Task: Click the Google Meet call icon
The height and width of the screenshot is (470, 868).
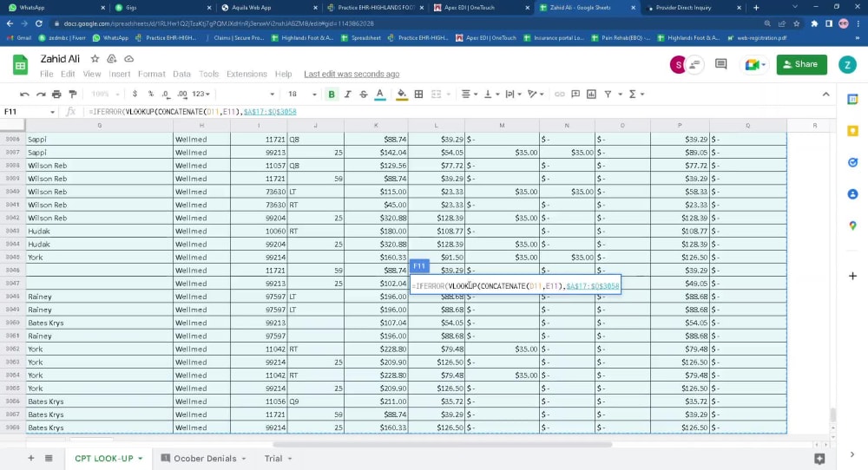Action: tap(754, 64)
